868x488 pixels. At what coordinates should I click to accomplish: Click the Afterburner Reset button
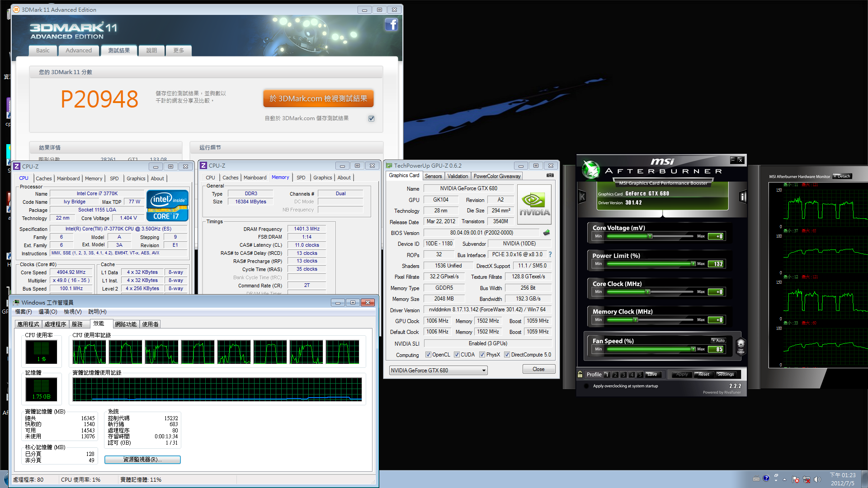pos(703,375)
